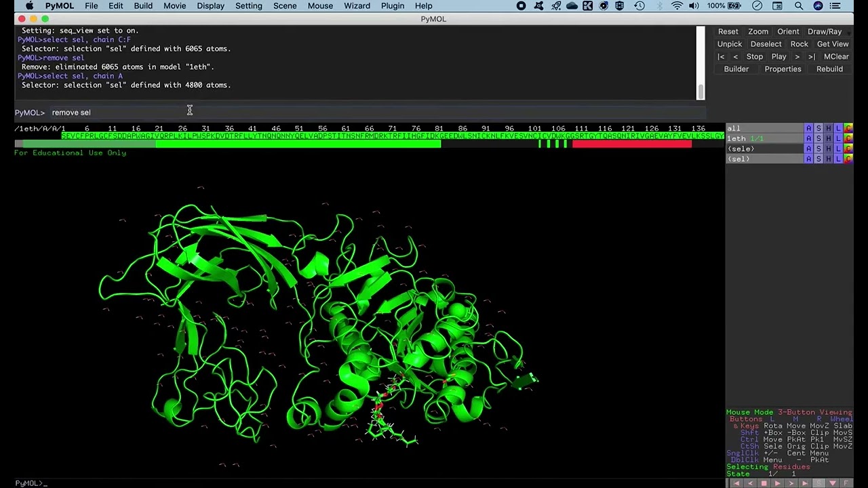Click the Get View button
The image size is (868, 488).
point(833,44)
